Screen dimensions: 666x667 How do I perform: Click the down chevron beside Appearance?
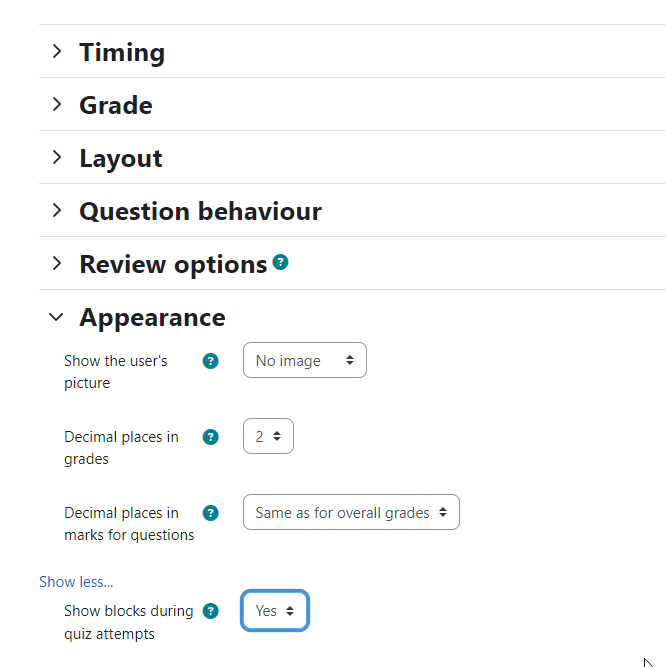pyautogui.click(x=56, y=317)
